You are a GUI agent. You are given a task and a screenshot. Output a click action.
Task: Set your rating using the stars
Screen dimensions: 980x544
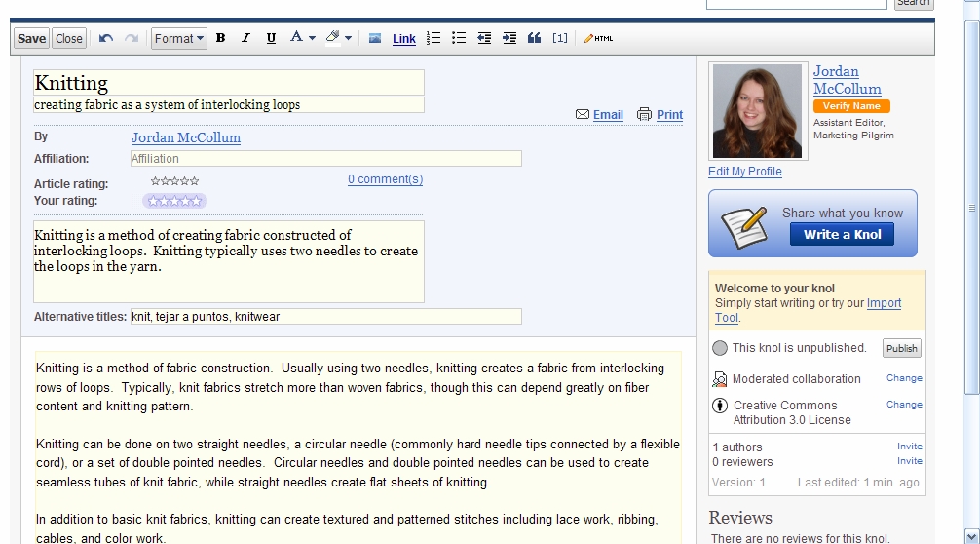click(174, 201)
